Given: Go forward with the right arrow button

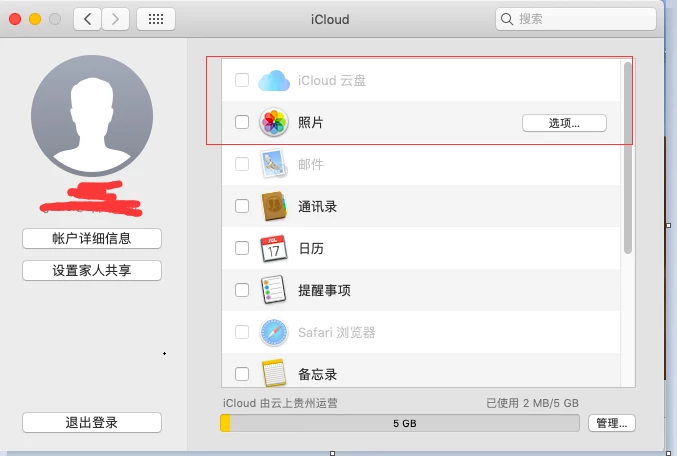Looking at the screenshot, I should coord(115,19).
